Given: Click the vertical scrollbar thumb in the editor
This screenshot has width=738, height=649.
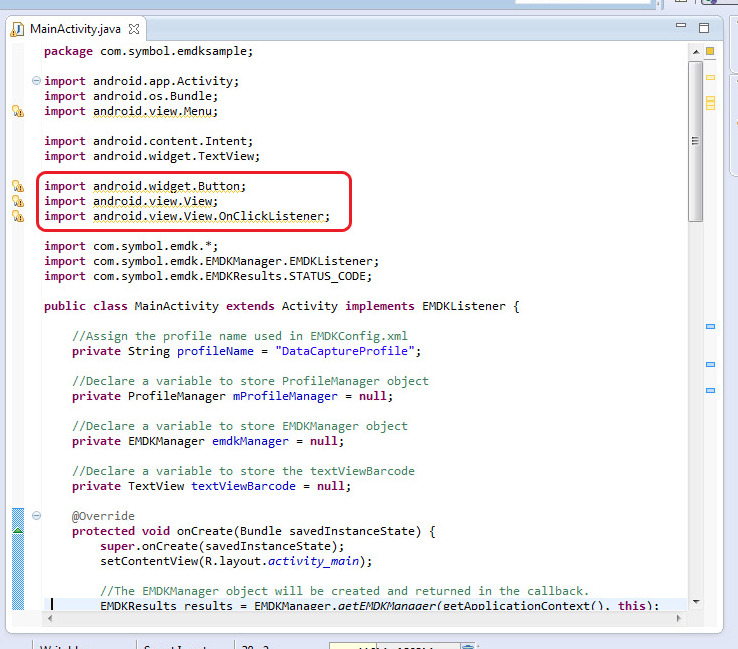Looking at the screenshot, I should (695, 140).
